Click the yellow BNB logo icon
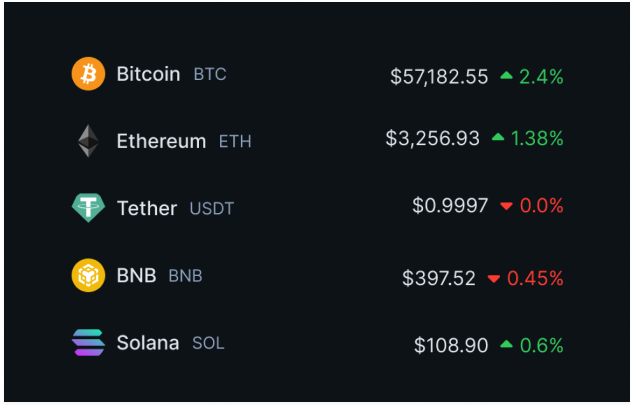Screen dimensions: 634x408 coord(88,275)
